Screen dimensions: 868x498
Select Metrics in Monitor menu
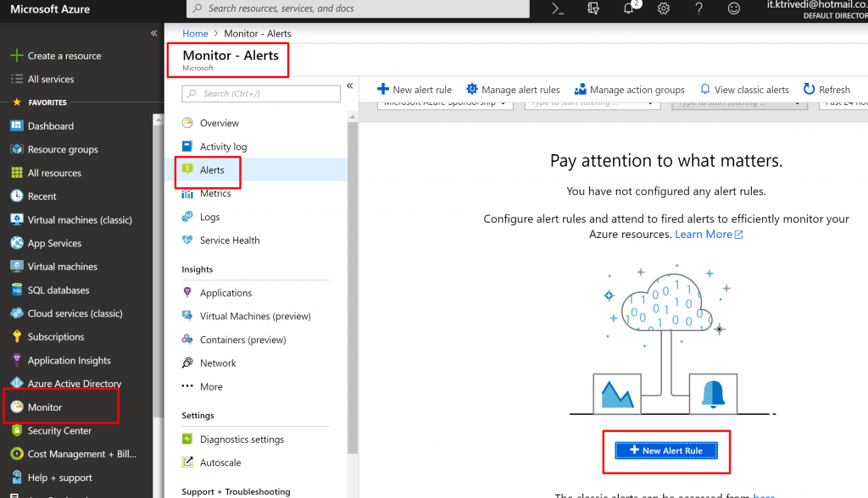(215, 194)
